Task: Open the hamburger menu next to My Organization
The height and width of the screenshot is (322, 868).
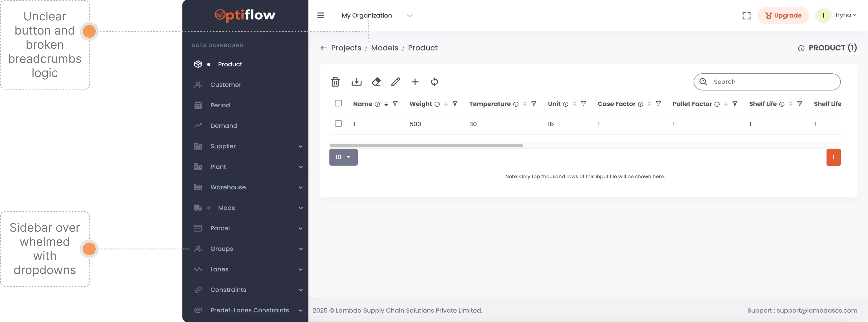Action: [x=321, y=15]
